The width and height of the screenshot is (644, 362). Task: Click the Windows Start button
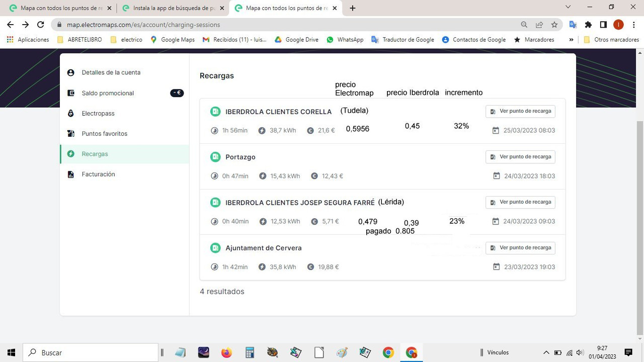(11, 352)
